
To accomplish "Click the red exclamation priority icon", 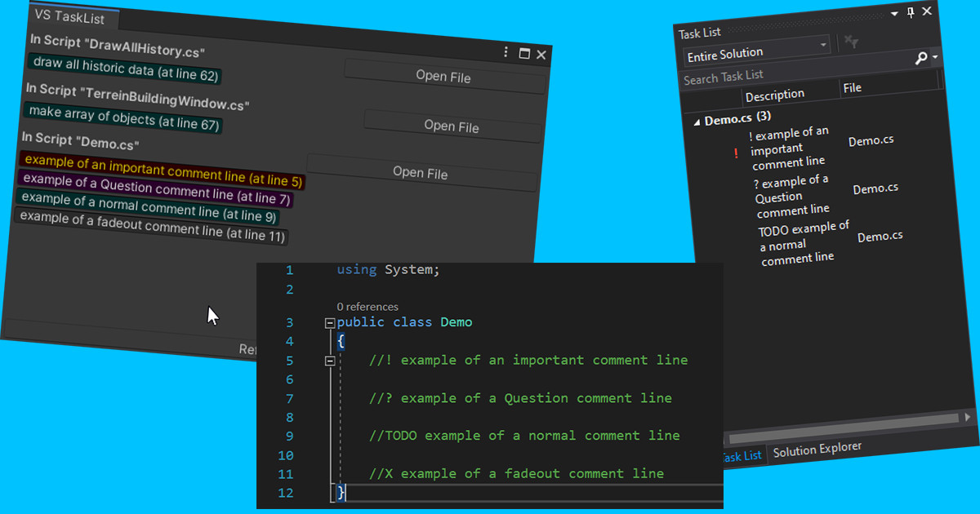I will pos(736,153).
